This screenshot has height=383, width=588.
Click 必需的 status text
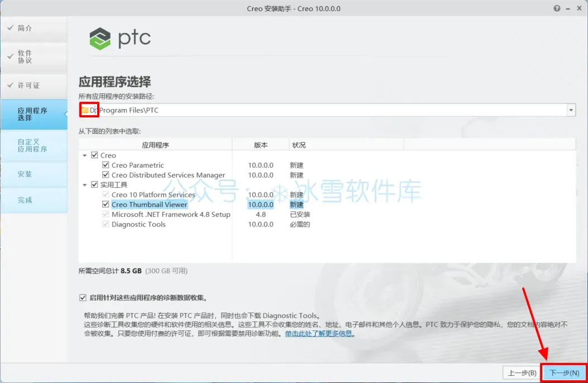300,225
